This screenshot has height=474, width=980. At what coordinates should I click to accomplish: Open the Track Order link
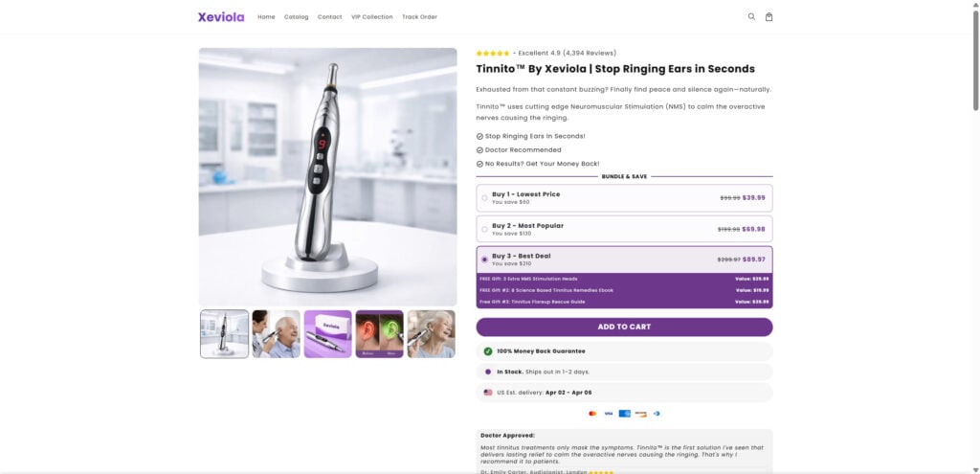[419, 17]
